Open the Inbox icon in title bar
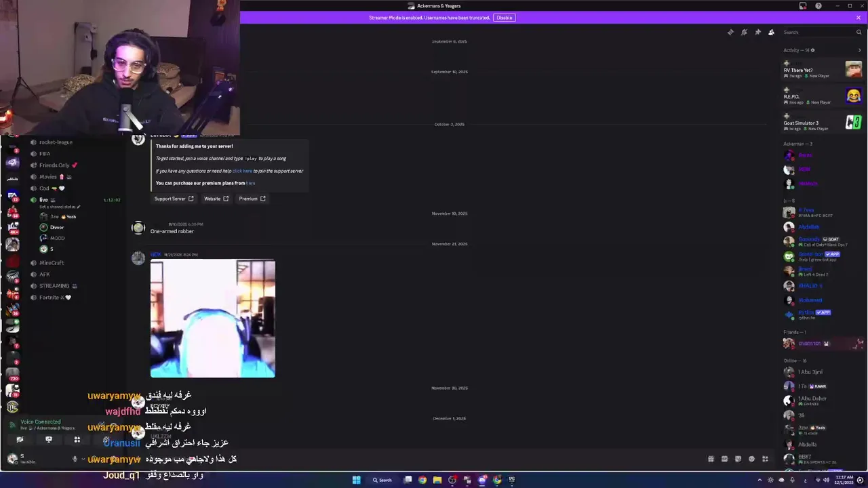Screen dimensions: 868x488 click(x=803, y=6)
